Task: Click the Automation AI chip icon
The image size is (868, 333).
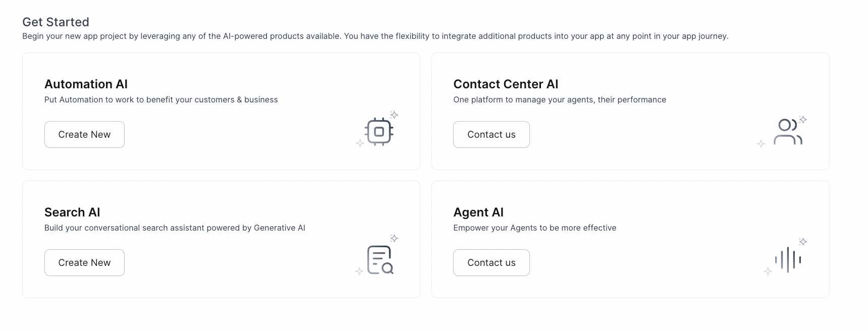Action: click(379, 132)
